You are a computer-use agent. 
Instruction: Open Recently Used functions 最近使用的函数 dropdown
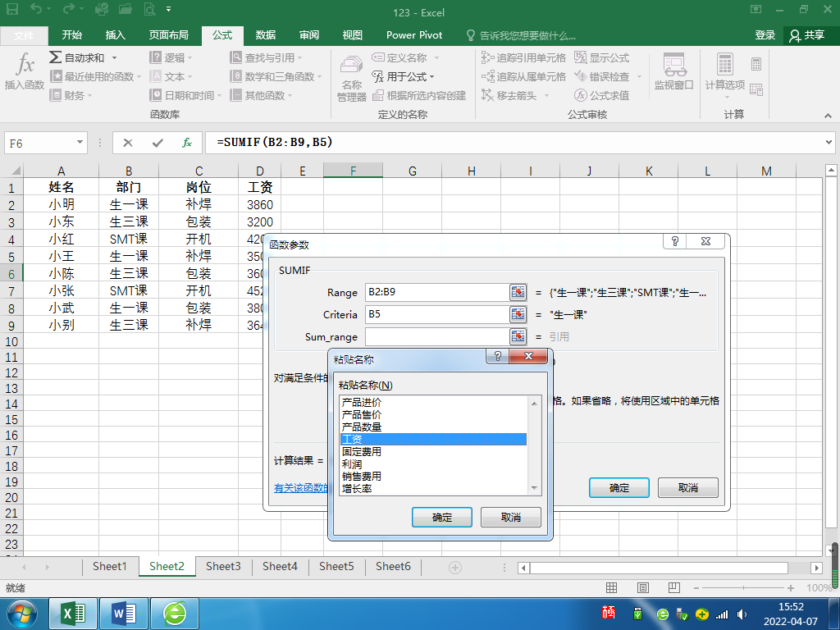click(x=95, y=76)
